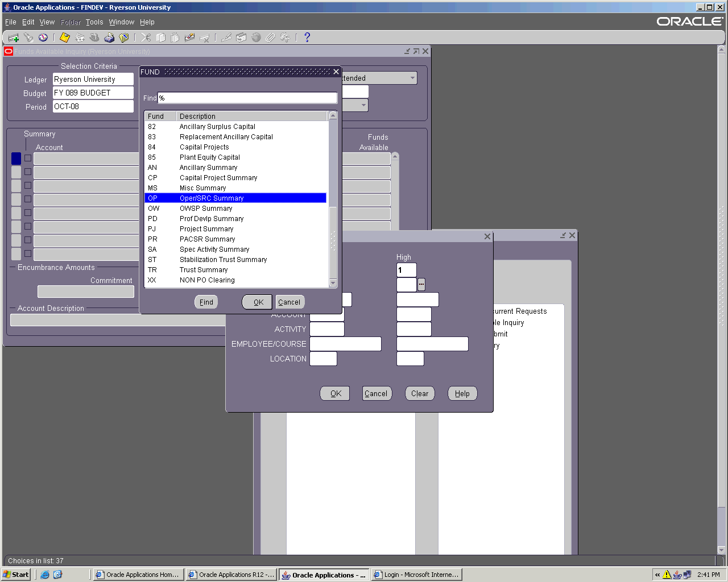
Task: Open Window Help question mark icon
Action: point(307,38)
